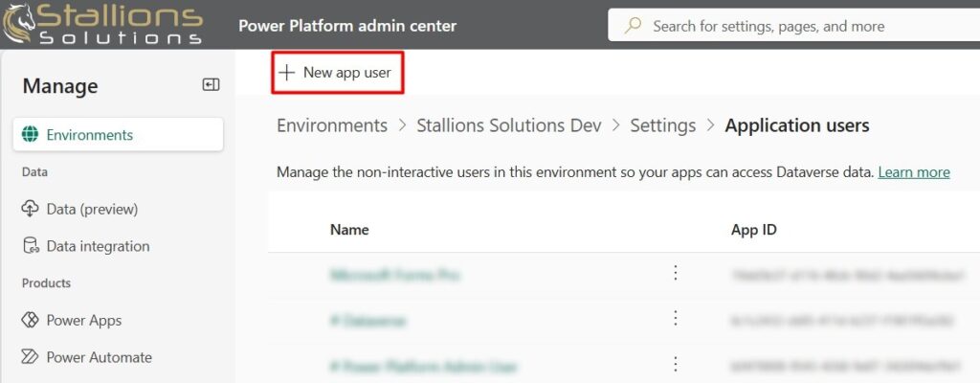Open more options for the Dataverse row
980x383 pixels.
[675, 319]
